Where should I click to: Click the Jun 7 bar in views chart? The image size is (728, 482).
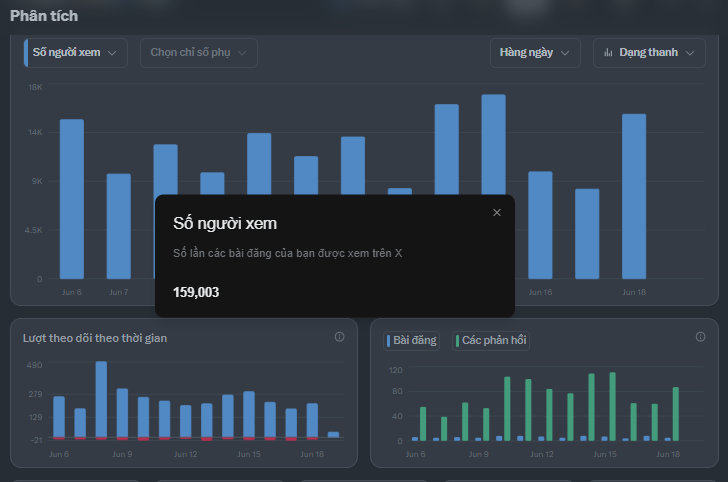(119, 227)
